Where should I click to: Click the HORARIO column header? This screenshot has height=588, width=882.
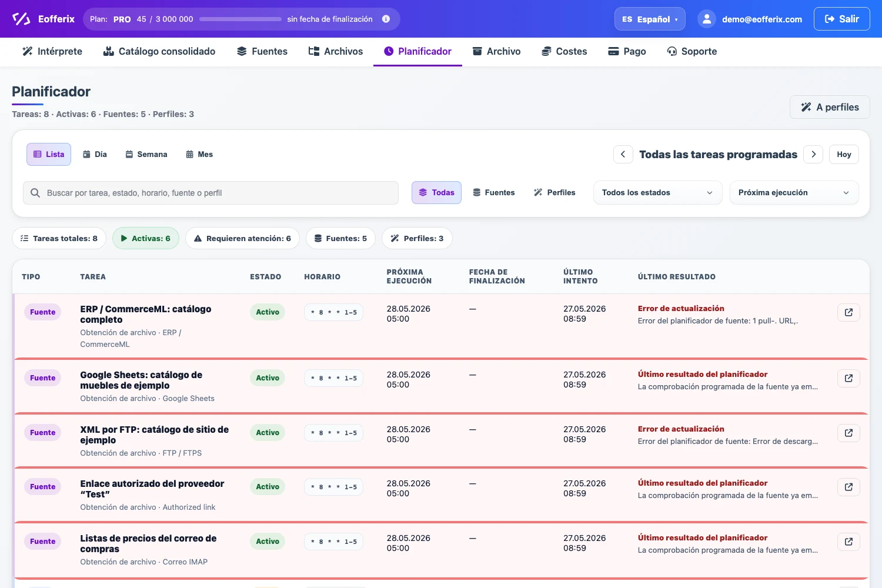pyautogui.click(x=322, y=276)
